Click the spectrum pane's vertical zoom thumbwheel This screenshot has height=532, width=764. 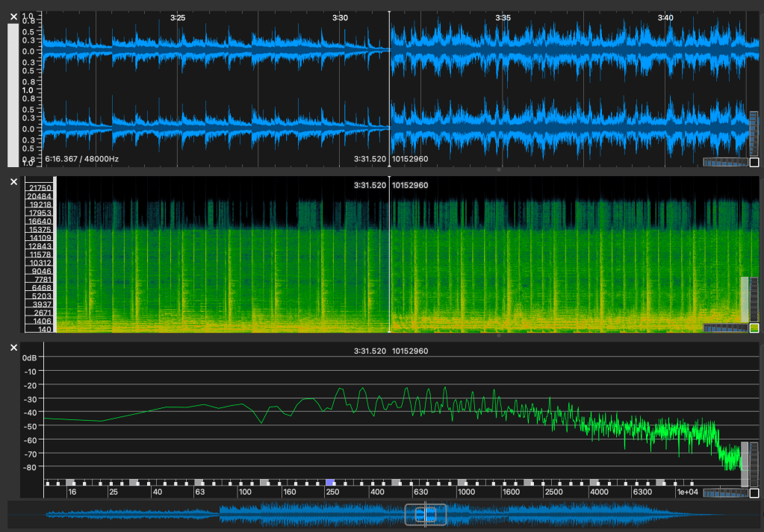point(754,464)
